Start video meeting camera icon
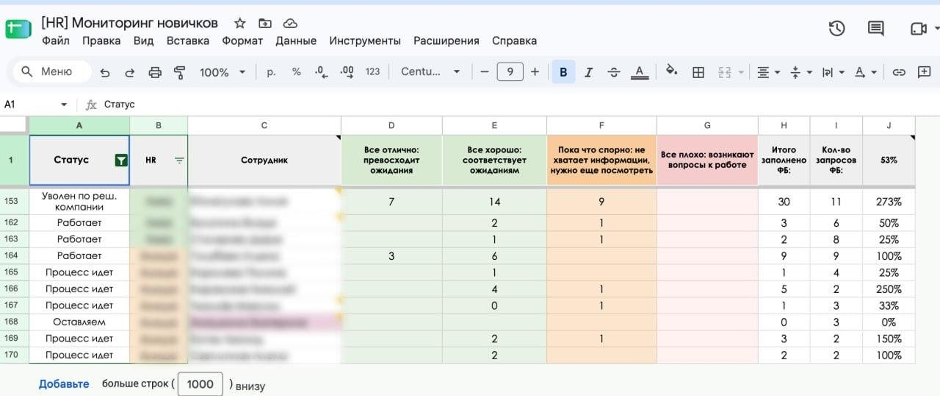Viewport: 941px width, 397px height. [x=918, y=28]
